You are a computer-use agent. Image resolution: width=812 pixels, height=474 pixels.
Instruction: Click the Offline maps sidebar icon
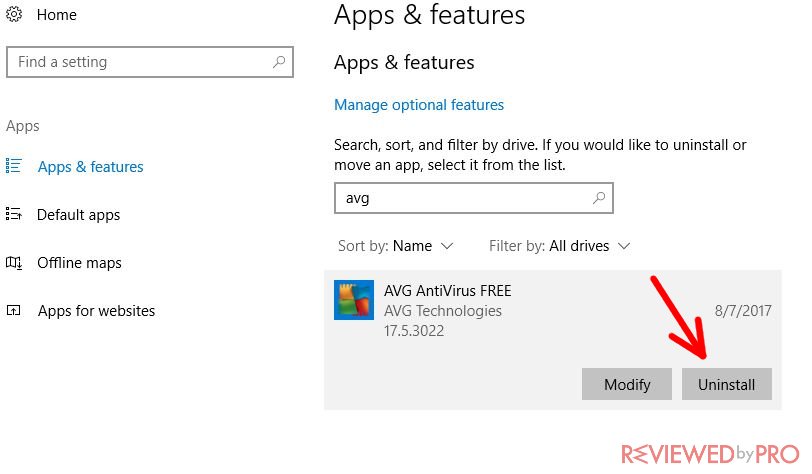click(13, 262)
